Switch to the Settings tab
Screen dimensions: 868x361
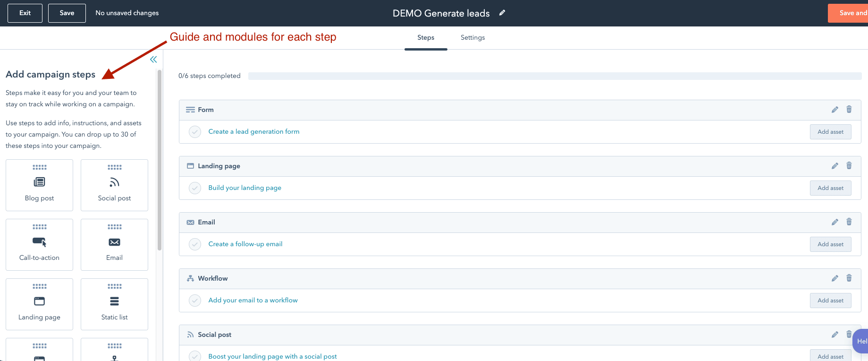pyautogui.click(x=472, y=38)
